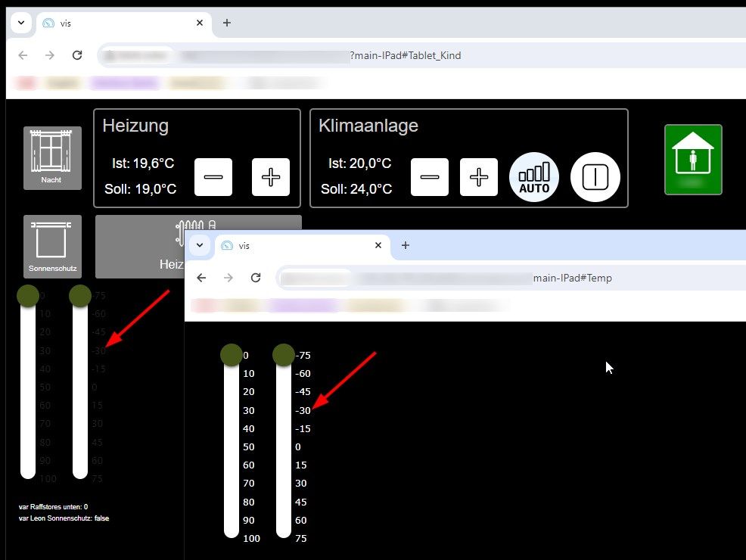Decrease the Klimaanlage target temperature

tap(430, 177)
